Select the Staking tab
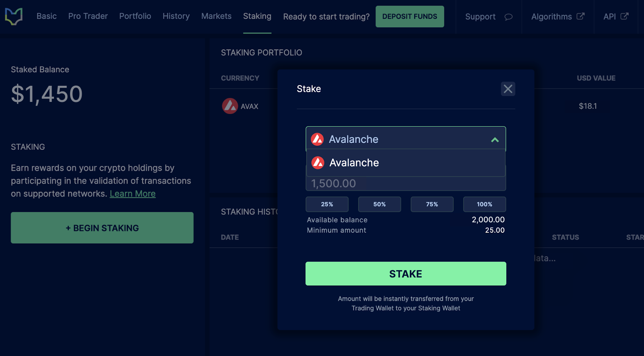Image resolution: width=644 pixels, height=356 pixels. click(257, 16)
